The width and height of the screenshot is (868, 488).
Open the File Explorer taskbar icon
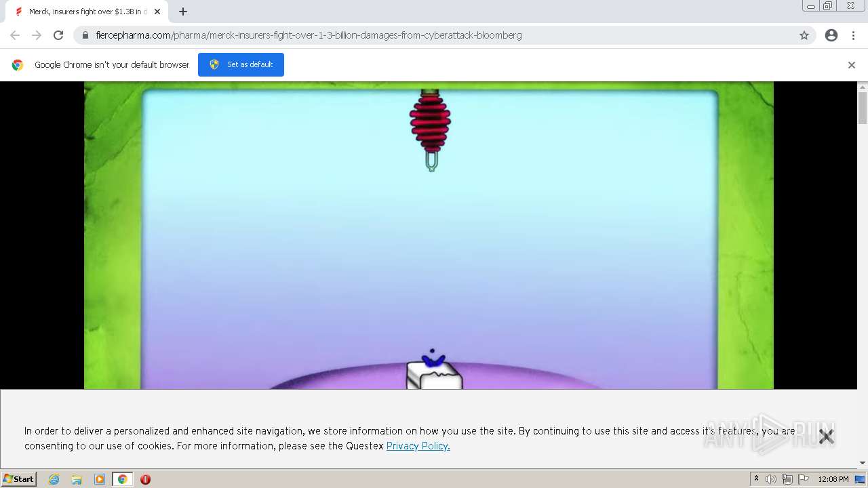coord(77,479)
